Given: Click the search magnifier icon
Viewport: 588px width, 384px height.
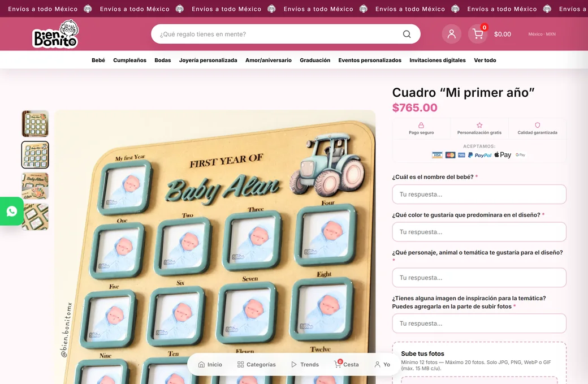Looking at the screenshot, I should coord(407,34).
